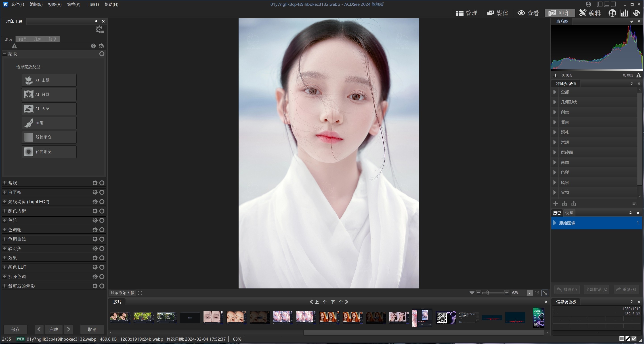Viewport: 644px width, 344px height.
Task: Export a develop preset
Action: point(574,204)
